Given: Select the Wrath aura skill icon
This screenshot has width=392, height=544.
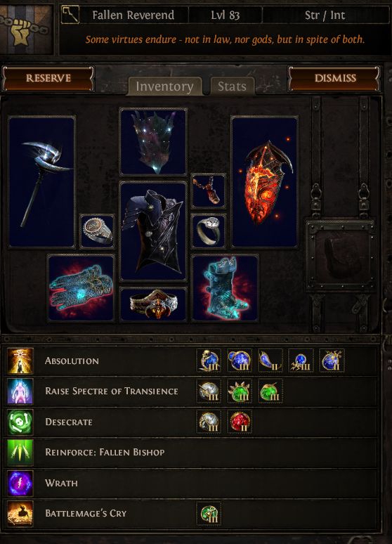Looking at the screenshot, I should tap(20, 483).
